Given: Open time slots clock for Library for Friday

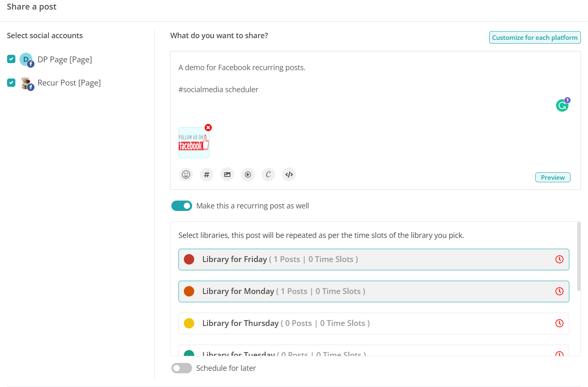Looking at the screenshot, I should 559,260.
